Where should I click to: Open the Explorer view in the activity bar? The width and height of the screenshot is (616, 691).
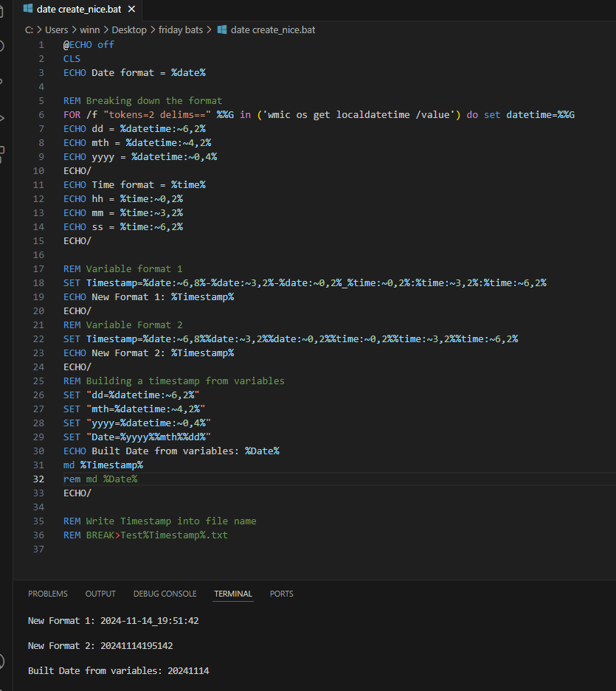2,11
